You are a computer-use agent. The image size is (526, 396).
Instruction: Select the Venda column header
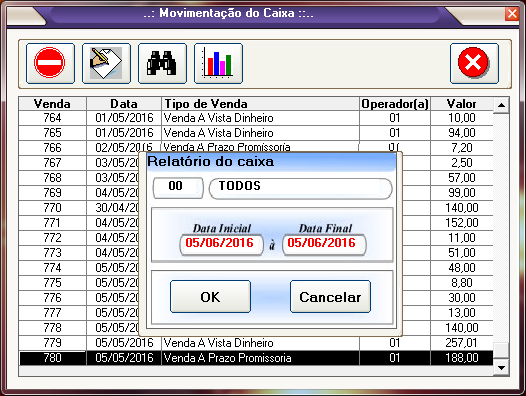point(52,104)
